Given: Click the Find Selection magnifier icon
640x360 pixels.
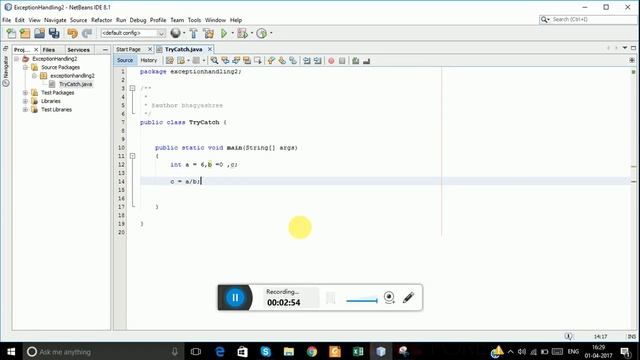Looking at the screenshot, I should tap(214, 61).
